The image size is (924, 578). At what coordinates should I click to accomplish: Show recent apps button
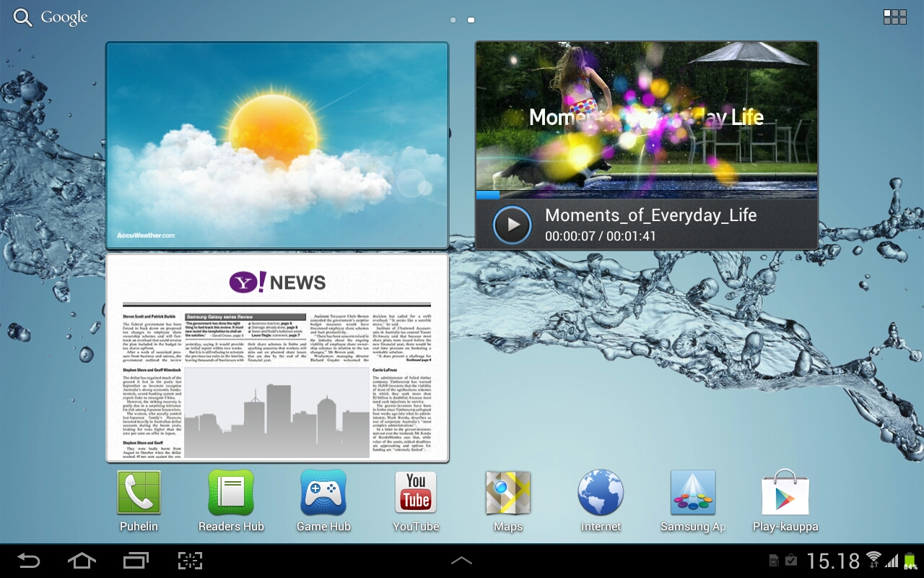coord(136,561)
